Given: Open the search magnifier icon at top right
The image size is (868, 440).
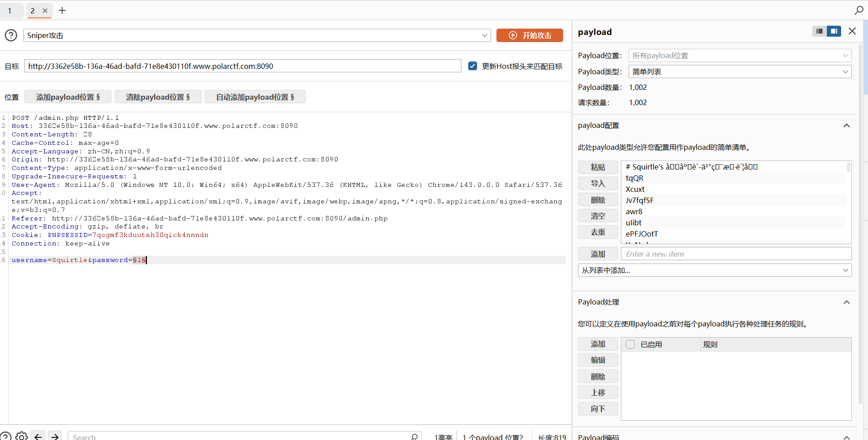Looking at the screenshot, I should pos(859,10).
